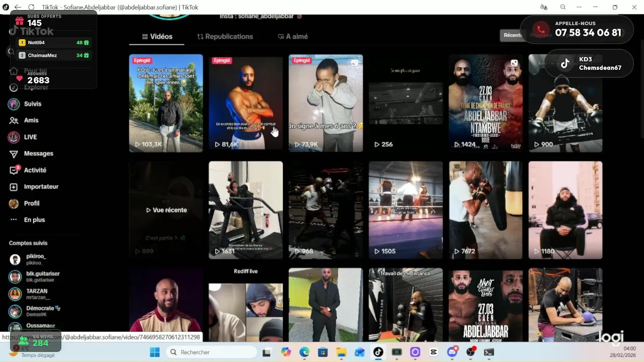The height and width of the screenshot is (362, 644).
Task: Open the treadmill video with 1651 views
Action: 246,210
